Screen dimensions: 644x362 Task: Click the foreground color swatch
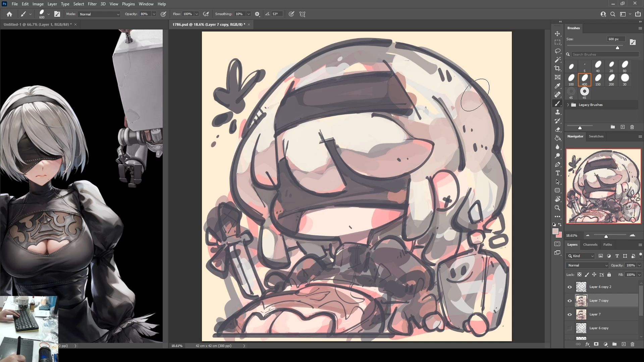pos(555,232)
